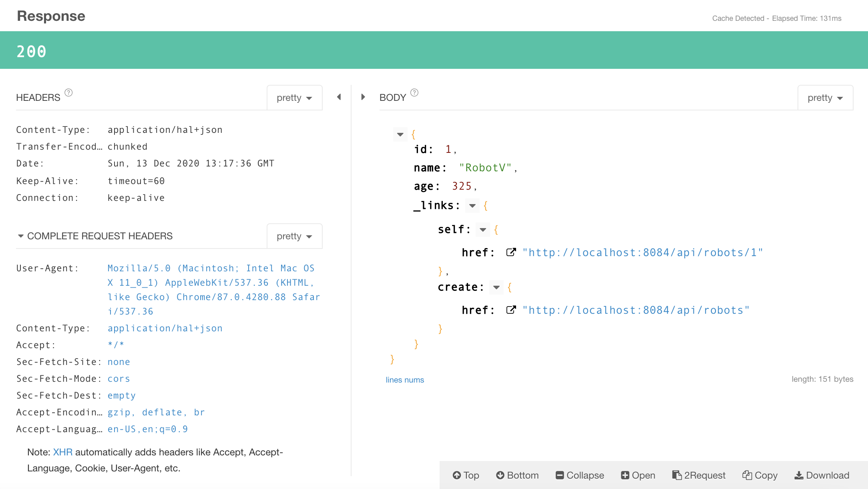Collapse the Complete Request Headers section
The image size is (868, 489).
21,236
